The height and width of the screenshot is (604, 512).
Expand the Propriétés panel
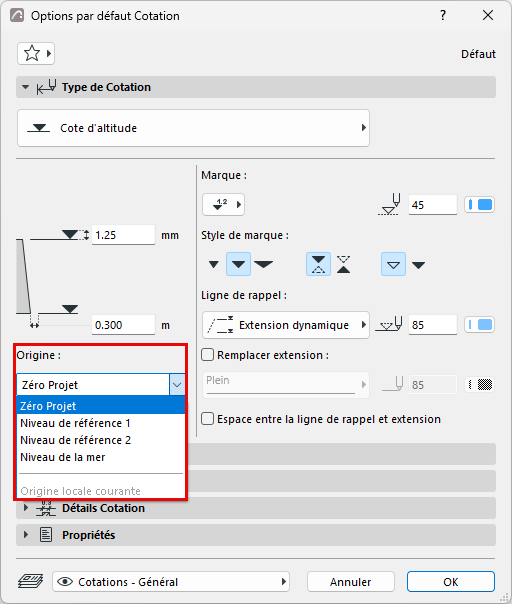26,535
